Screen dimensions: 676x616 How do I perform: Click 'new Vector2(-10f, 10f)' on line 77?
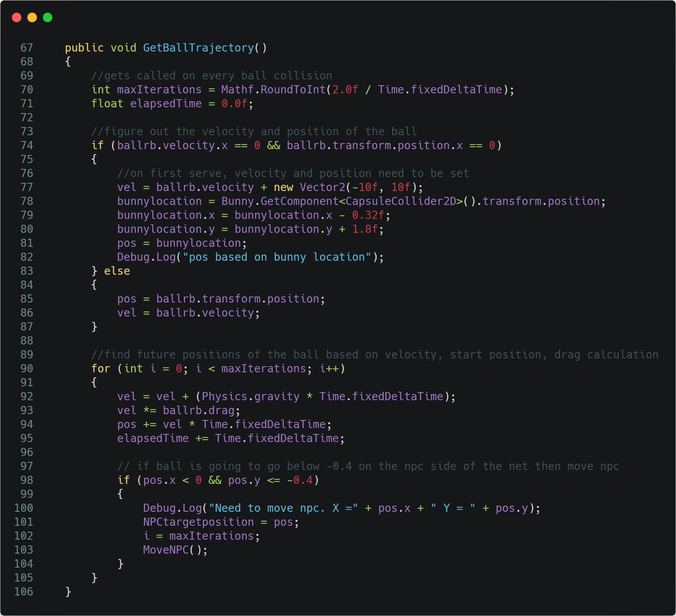coord(345,187)
